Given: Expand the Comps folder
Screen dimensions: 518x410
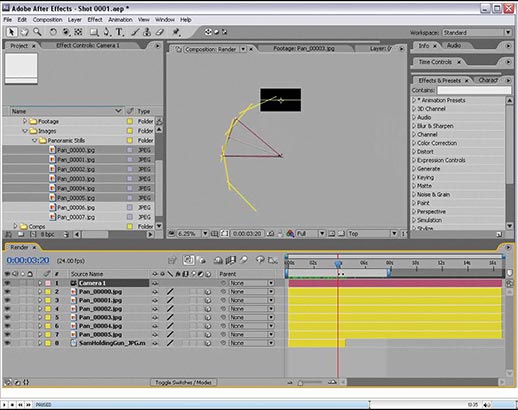Looking at the screenshot, I should click(15, 226).
